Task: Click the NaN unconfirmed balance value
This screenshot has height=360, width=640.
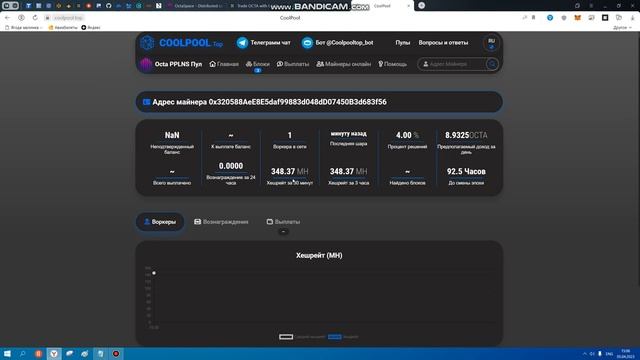Action: (172, 135)
